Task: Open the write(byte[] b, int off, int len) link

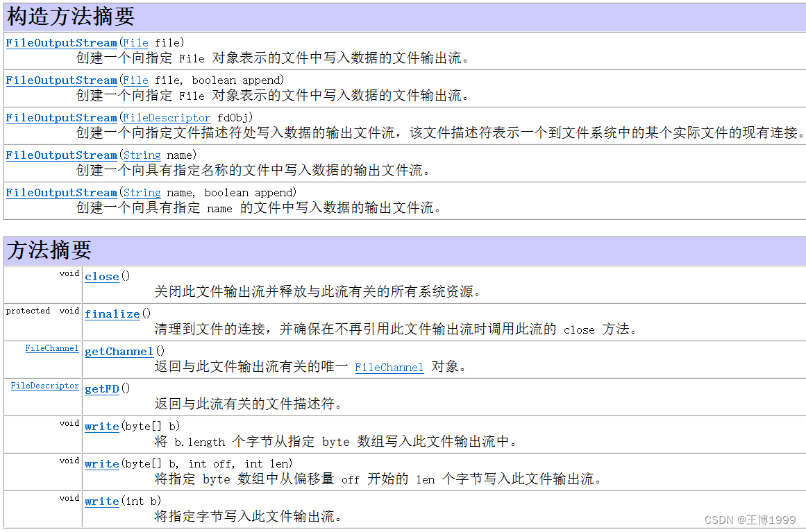Action: (102, 464)
